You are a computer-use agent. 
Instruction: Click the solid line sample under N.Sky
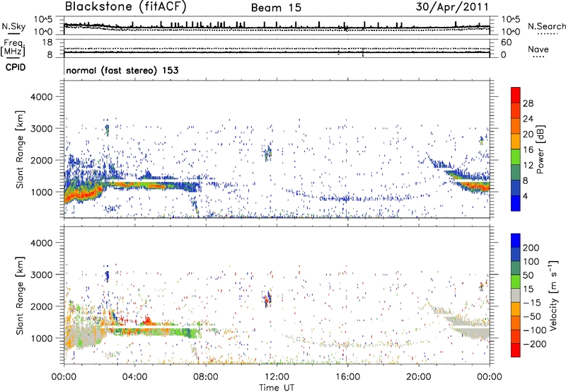(x=14, y=34)
